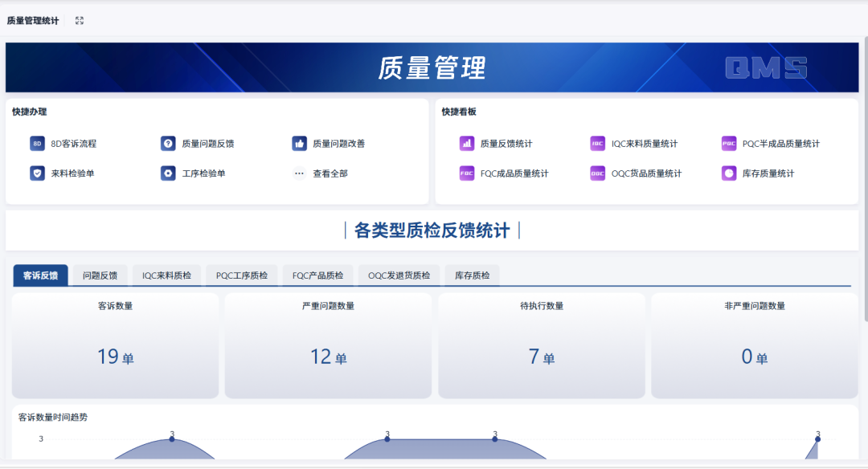Switch to the OQC发退货质检 tab
This screenshot has height=469, width=868.
pyautogui.click(x=399, y=275)
